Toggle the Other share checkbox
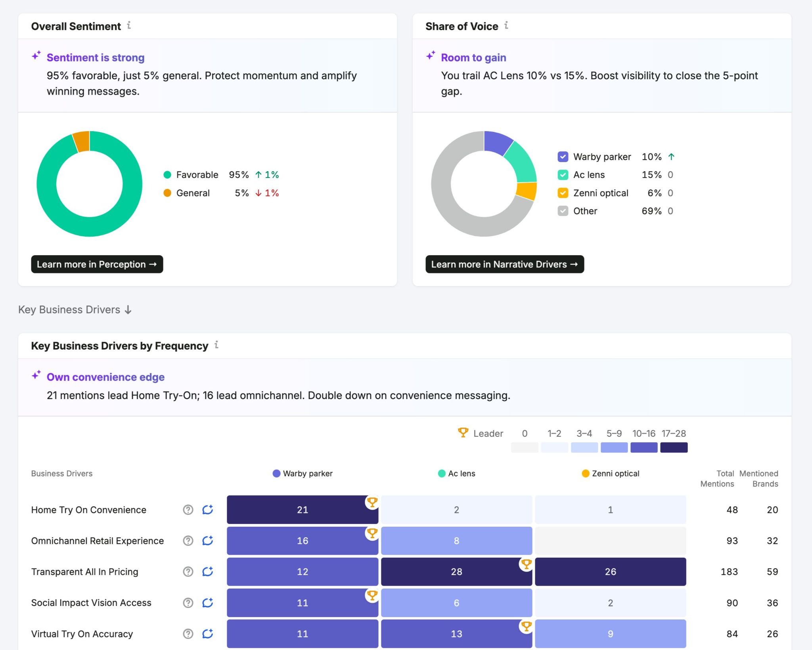The image size is (812, 650). (563, 211)
